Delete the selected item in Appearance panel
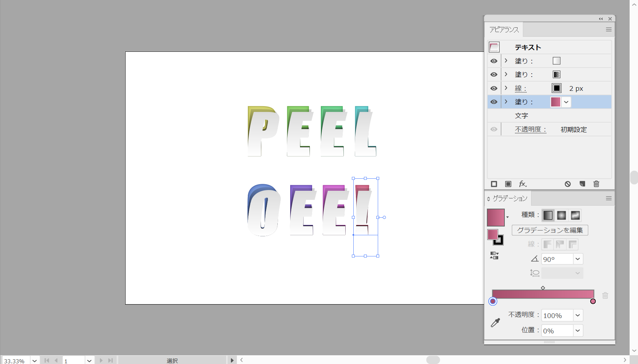638x364 pixels. pos(596,184)
